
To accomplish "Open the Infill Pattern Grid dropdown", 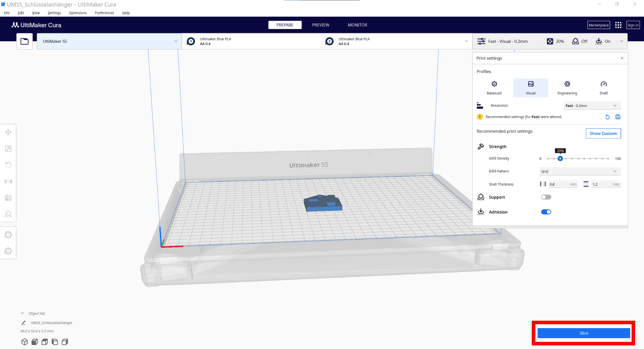I will (580, 171).
